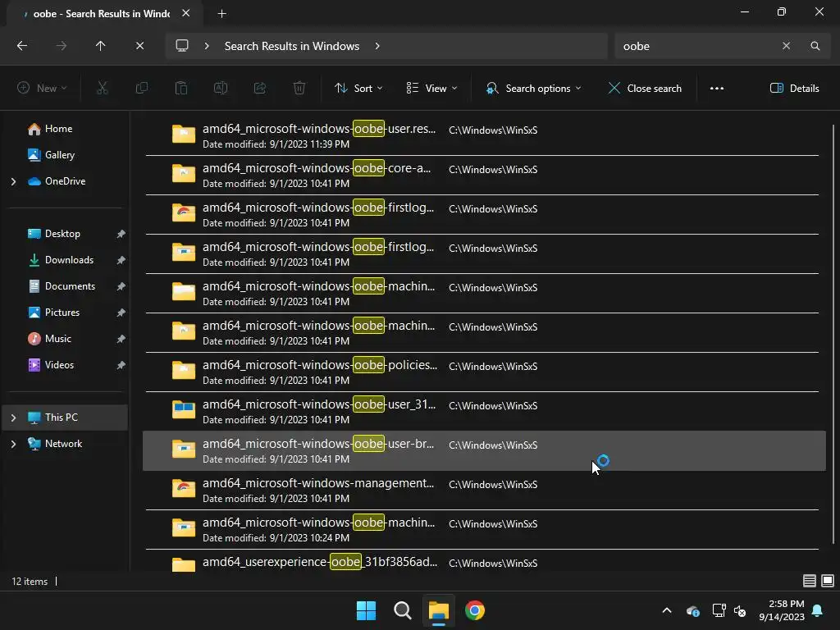Select the oobe-core-a... folder result

pos(482,176)
